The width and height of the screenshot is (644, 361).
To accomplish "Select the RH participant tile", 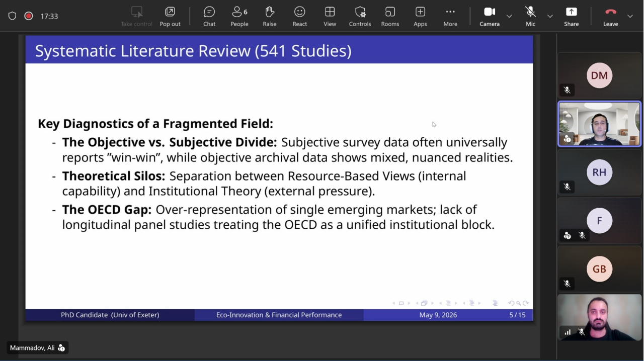I will [x=599, y=172].
